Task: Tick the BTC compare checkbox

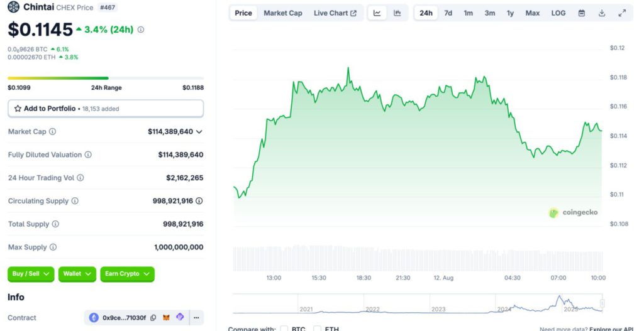Action: 284,328
